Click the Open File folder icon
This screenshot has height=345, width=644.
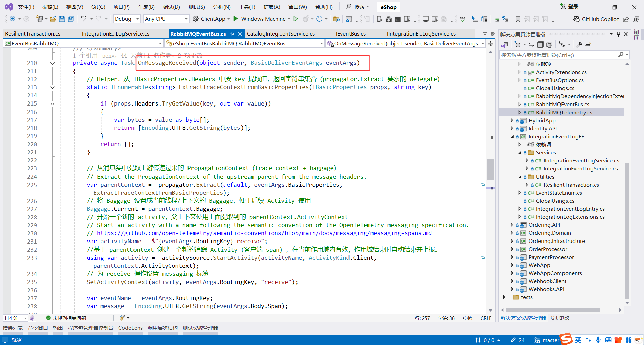[53, 19]
